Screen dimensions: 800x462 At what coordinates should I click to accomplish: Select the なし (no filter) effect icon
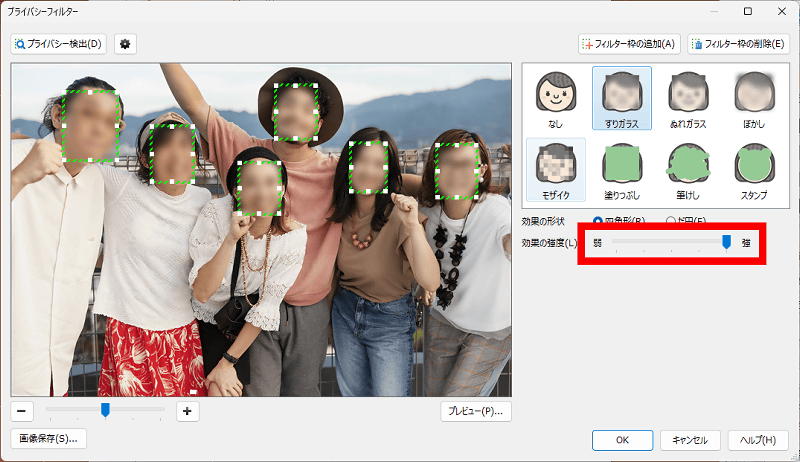(x=555, y=99)
